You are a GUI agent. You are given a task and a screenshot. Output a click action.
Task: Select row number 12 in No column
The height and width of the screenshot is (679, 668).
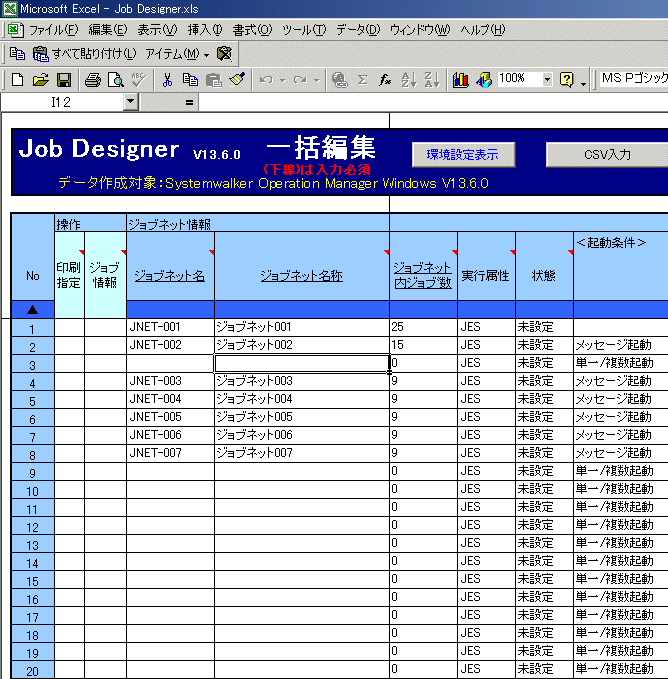coord(32,527)
